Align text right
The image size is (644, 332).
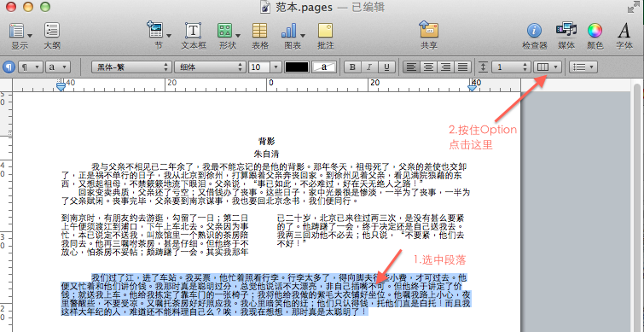445,67
